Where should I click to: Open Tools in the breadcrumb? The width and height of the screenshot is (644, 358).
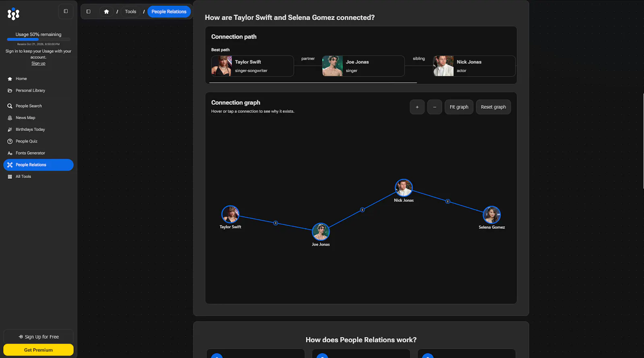tap(130, 12)
